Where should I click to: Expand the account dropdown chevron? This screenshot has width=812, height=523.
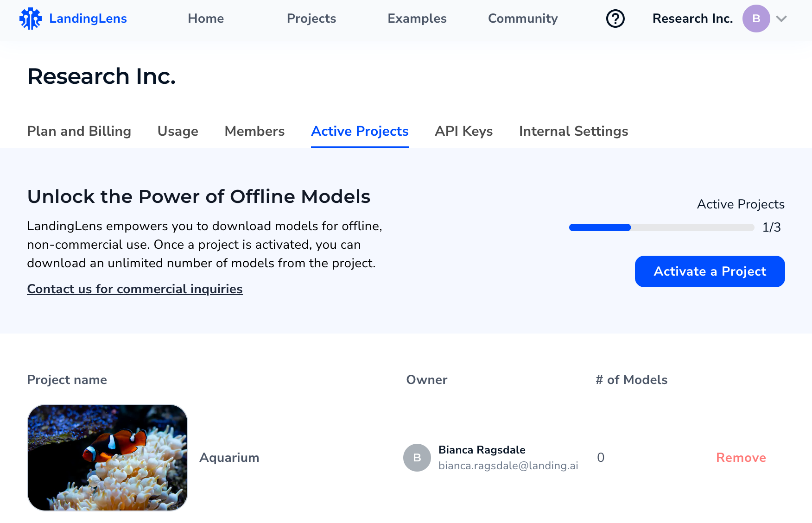tap(781, 19)
